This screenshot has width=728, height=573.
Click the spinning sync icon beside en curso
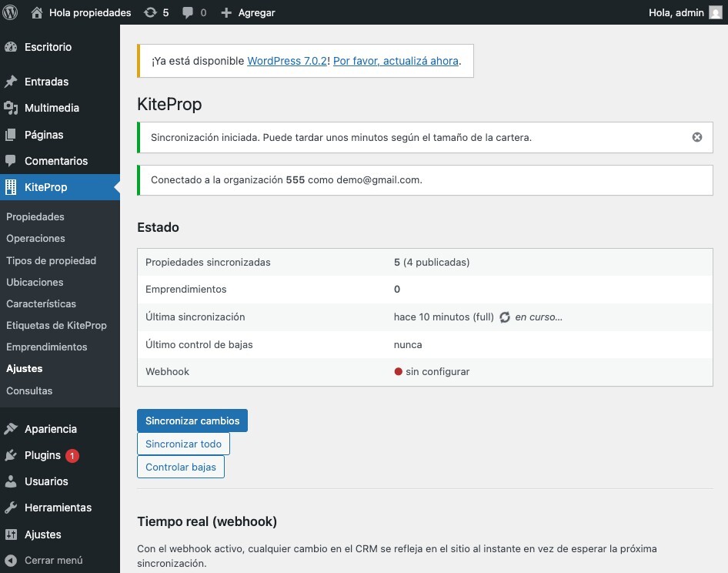coord(505,317)
